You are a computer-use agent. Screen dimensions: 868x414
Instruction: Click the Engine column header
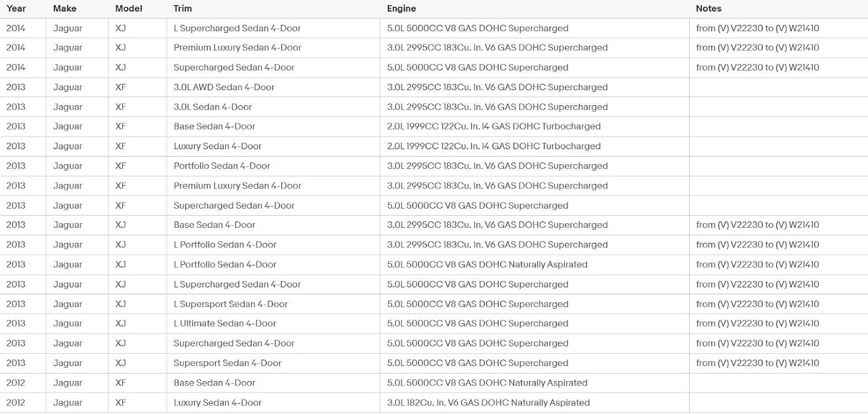402,9
